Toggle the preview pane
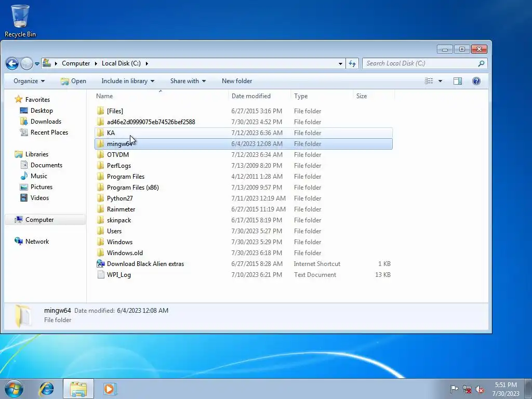The height and width of the screenshot is (399, 532). [x=458, y=81]
